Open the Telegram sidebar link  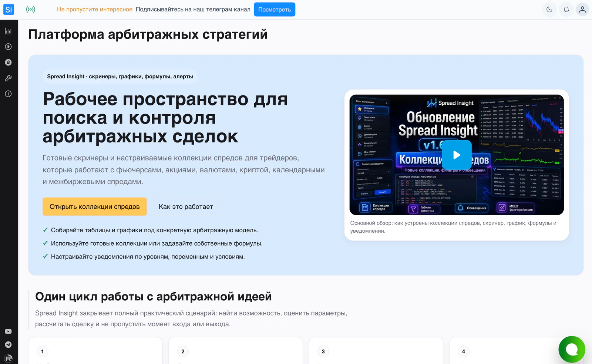click(x=8, y=345)
